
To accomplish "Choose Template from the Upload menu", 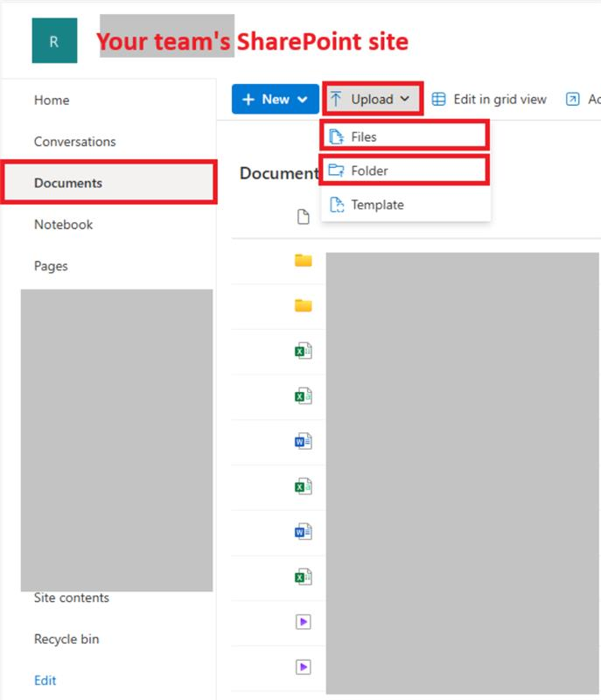I will 405,205.
